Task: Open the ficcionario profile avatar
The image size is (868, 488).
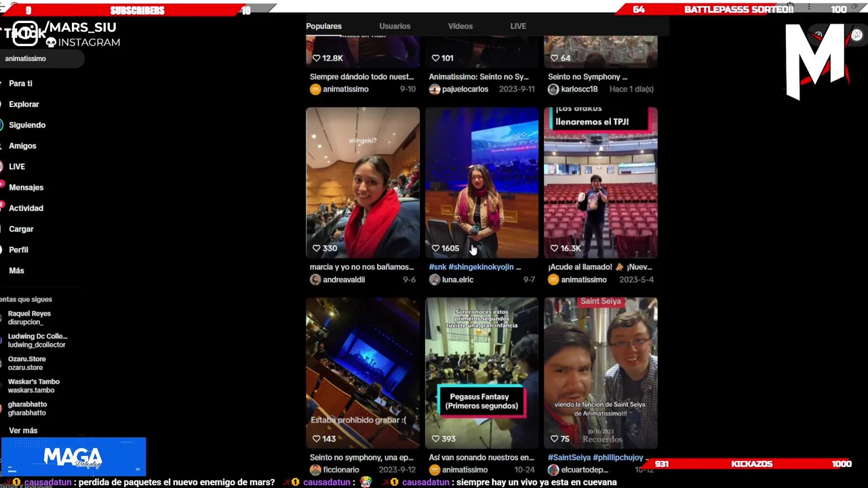Action: point(315,470)
